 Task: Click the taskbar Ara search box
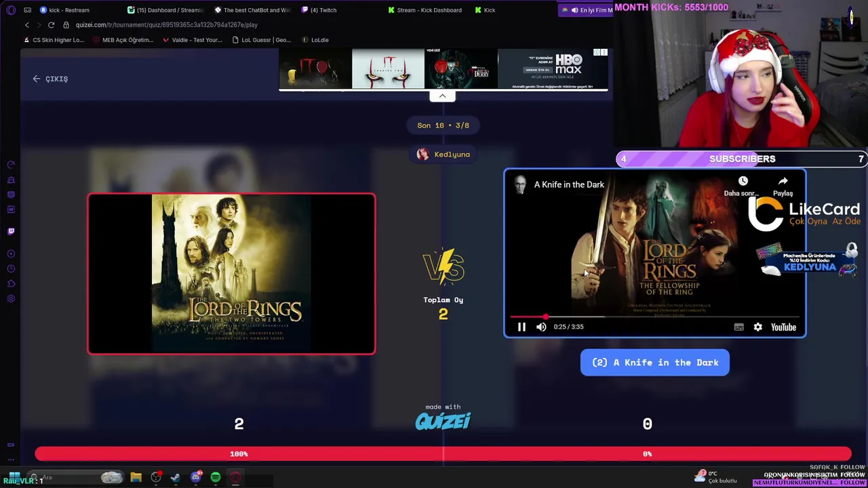(75, 478)
